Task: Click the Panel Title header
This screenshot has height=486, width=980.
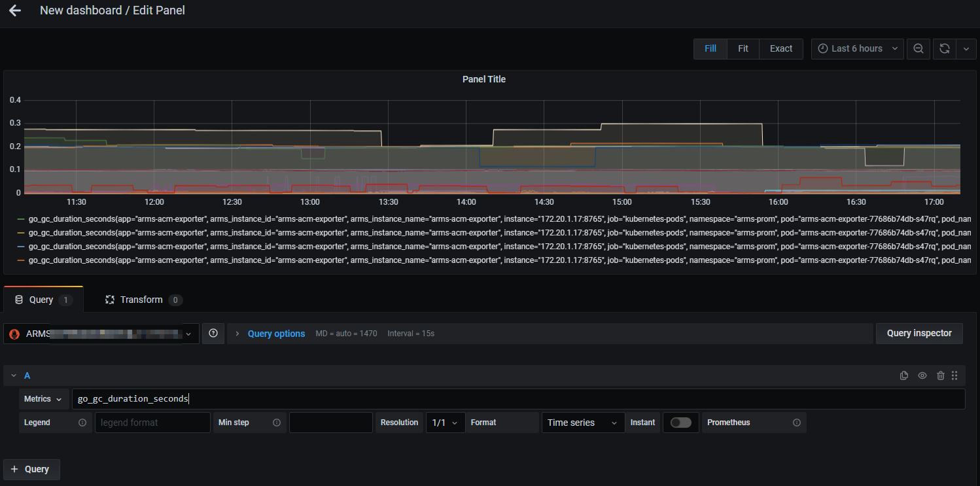Action: click(484, 79)
